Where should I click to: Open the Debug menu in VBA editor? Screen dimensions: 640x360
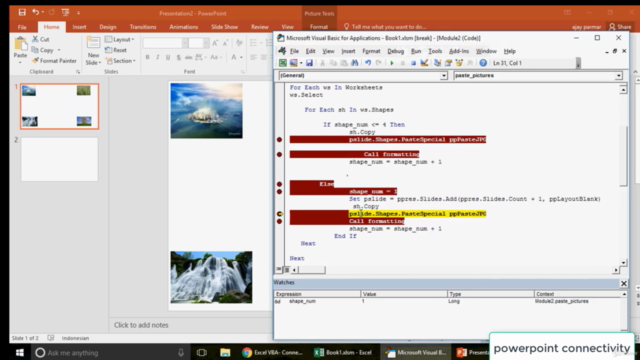coord(395,51)
